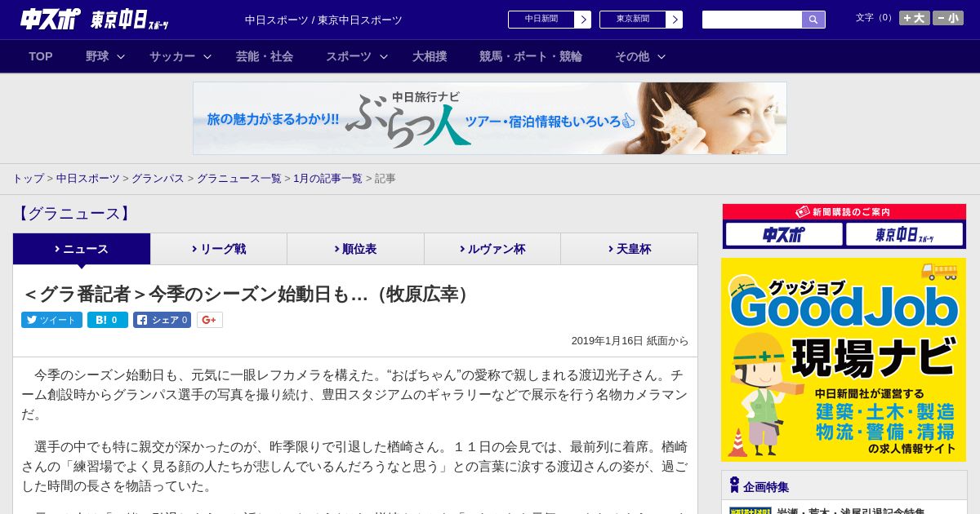Click 東京中日スポーツ subscription logo in sidebar
This screenshot has width=980, height=514.
pyautogui.click(x=904, y=234)
